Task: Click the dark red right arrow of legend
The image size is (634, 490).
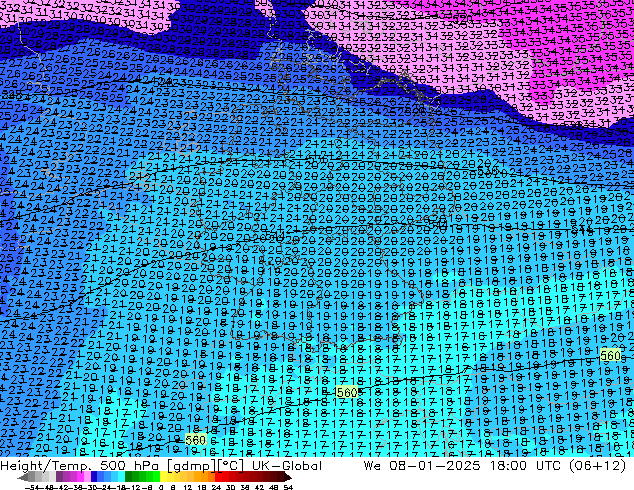Action: click(288, 477)
